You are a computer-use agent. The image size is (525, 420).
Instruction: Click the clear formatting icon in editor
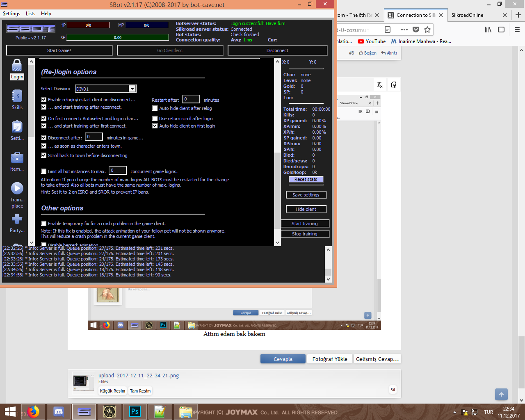coord(380,85)
